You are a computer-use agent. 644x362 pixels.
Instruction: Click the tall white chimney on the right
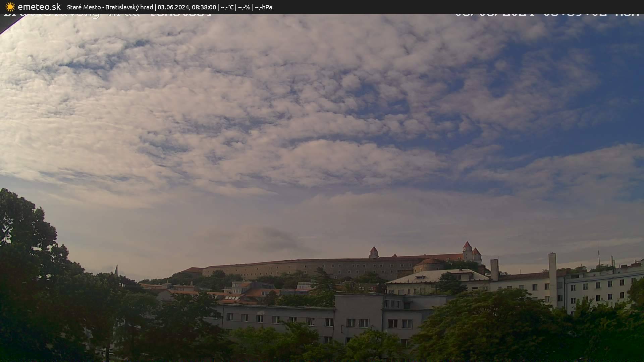552,275
